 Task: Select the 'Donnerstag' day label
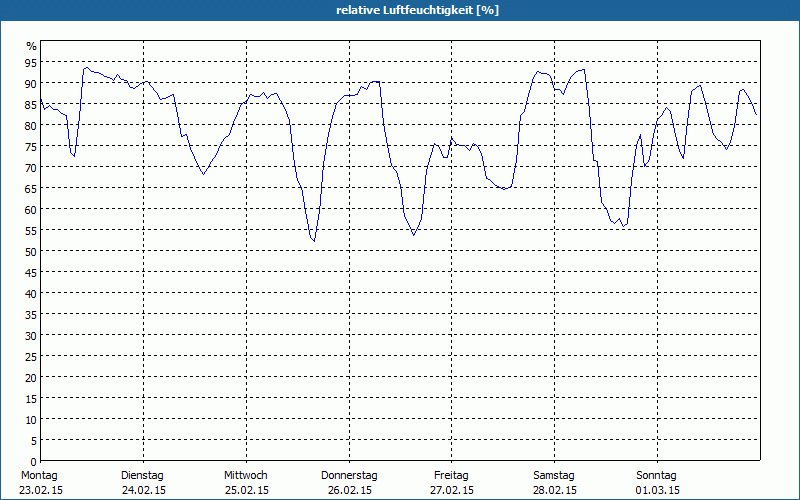(349, 476)
